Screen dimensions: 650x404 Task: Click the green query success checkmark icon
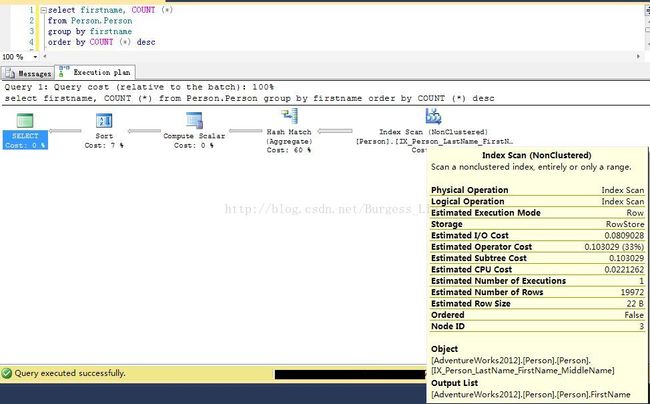click(x=7, y=373)
